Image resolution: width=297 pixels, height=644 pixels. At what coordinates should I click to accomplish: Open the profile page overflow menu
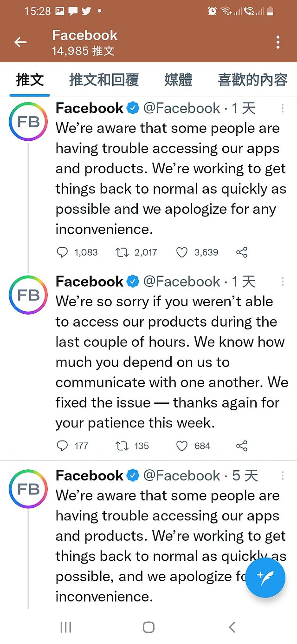tap(278, 42)
